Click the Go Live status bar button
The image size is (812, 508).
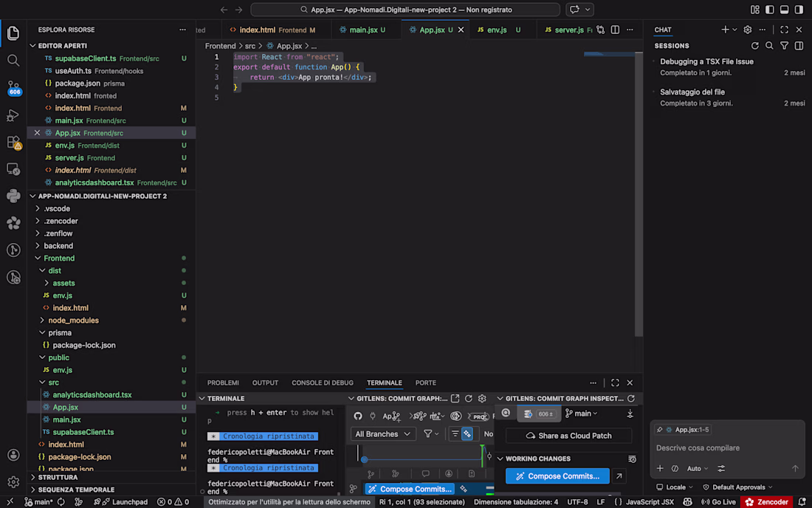[718, 502]
